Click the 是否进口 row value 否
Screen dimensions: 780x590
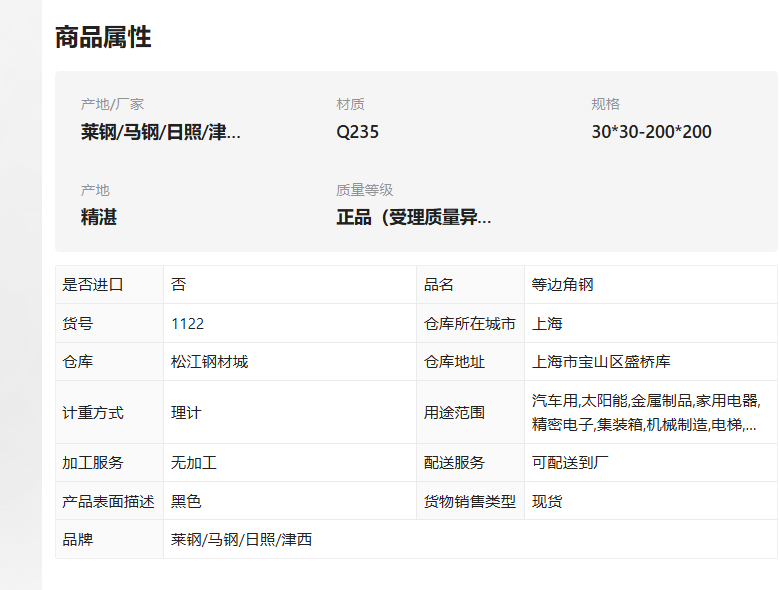click(179, 285)
